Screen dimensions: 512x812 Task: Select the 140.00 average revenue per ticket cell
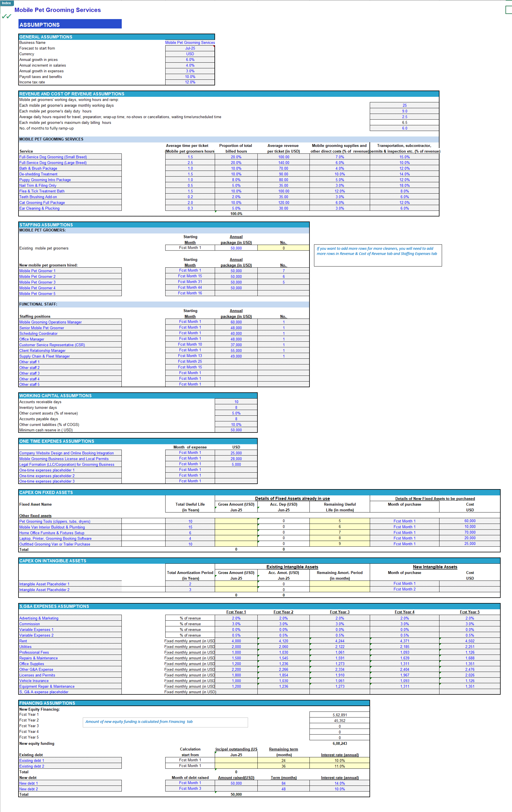(283, 163)
